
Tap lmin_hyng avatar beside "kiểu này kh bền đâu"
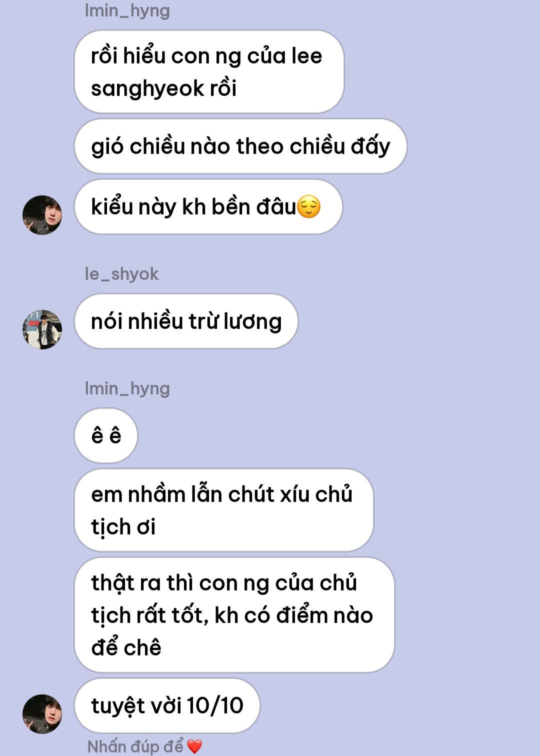coord(42,215)
